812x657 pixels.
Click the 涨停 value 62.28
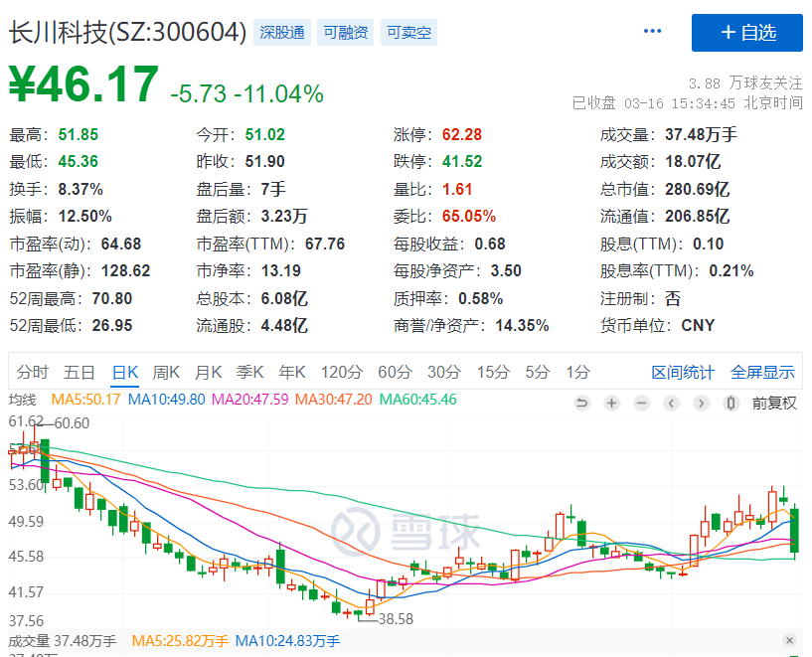[462, 134]
